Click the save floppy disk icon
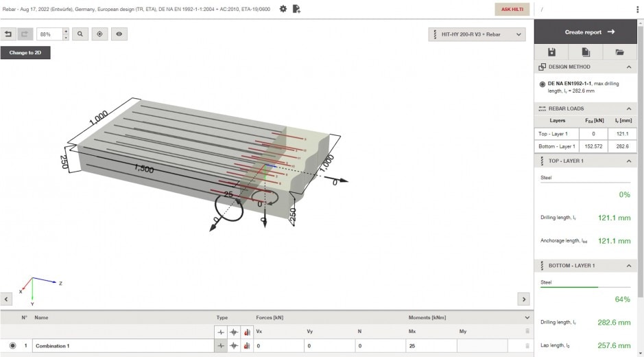This screenshot has width=644, height=357. click(x=551, y=52)
